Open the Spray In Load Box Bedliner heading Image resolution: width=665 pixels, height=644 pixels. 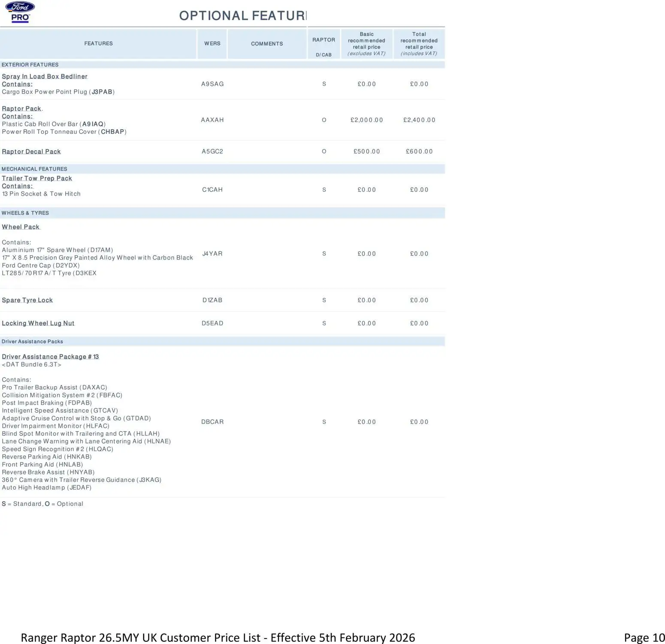click(45, 76)
